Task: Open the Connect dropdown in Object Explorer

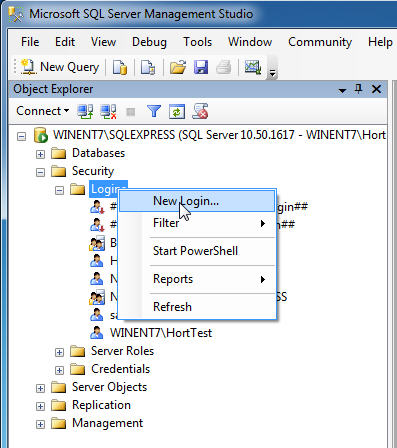Action: [43, 111]
